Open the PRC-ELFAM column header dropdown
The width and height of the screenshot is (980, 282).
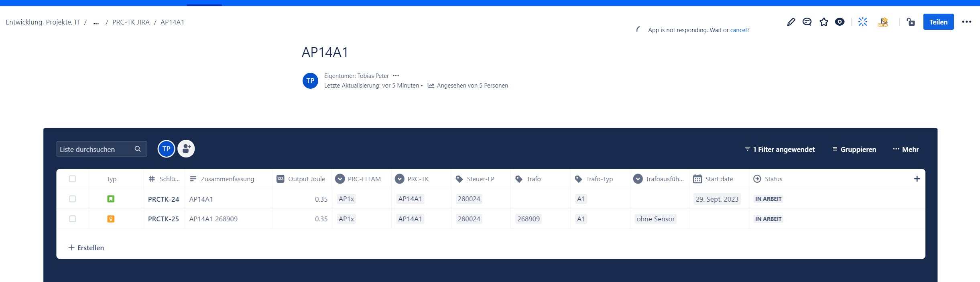click(340, 179)
